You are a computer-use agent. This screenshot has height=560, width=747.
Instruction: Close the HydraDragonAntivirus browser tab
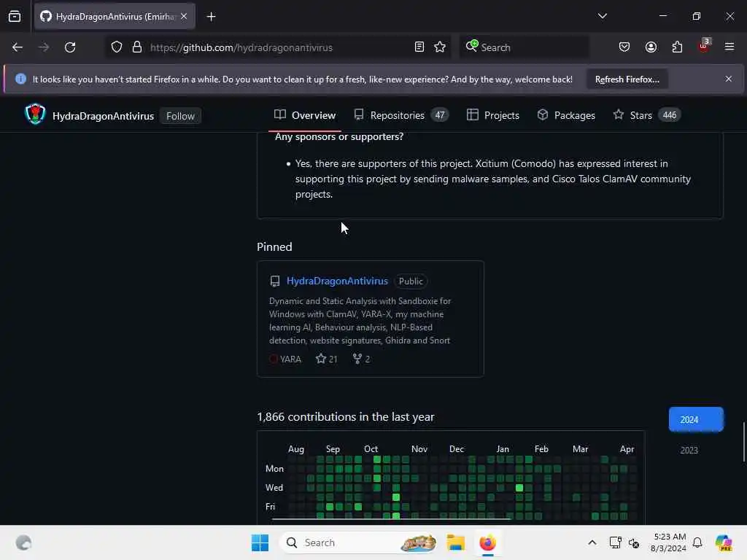(x=184, y=16)
